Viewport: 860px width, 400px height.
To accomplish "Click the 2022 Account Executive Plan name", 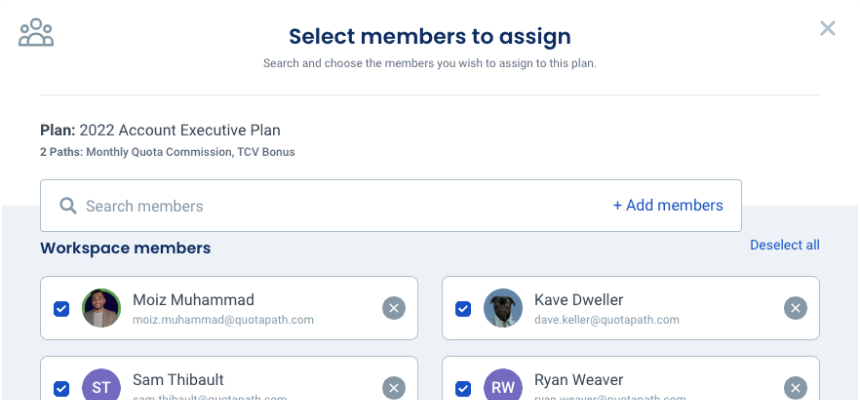I will tap(180, 130).
